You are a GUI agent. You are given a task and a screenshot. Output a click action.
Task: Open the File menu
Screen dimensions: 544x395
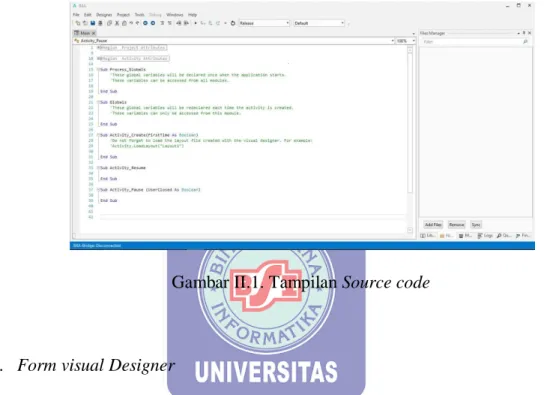pos(76,15)
